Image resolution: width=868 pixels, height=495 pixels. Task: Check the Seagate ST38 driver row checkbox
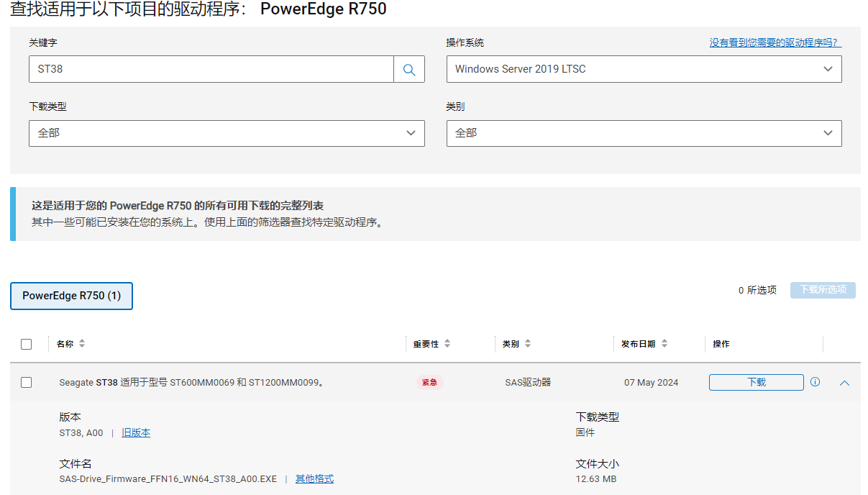27,382
